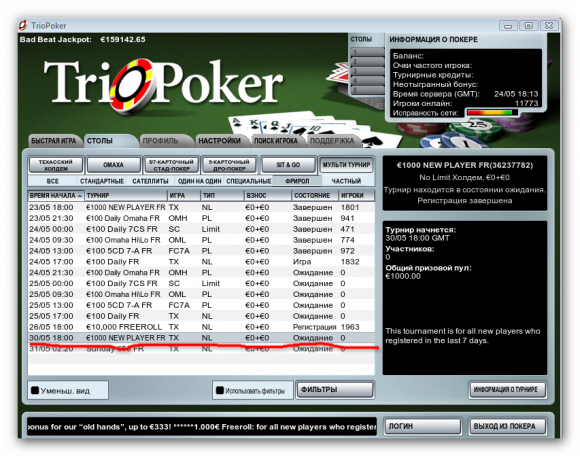Select the 30/05 18:00 €1000 NEW PLAYER FR row
This screenshot has height=456, width=580.
click(x=201, y=338)
